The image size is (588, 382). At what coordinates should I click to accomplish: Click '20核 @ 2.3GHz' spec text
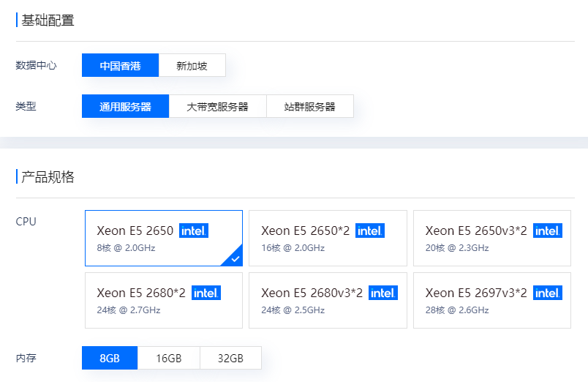click(x=457, y=248)
